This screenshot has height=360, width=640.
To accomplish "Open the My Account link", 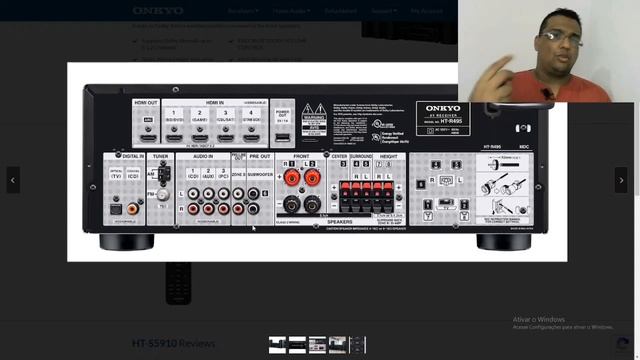I will [x=427, y=11].
